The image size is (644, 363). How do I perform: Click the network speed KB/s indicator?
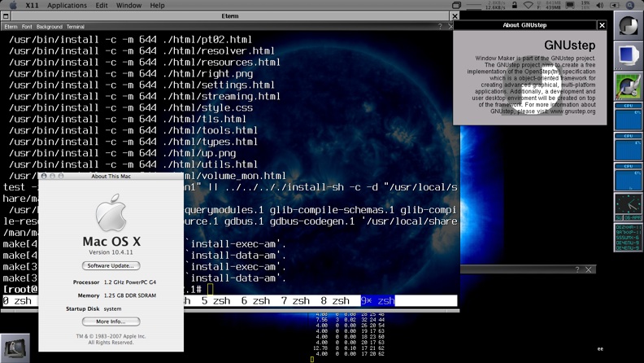(x=494, y=6)
